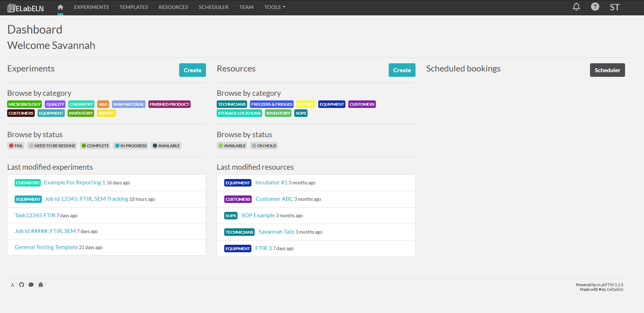Select the Finished Product category badge
Viewport: 644px width, 313px height.
coord(169,104)
